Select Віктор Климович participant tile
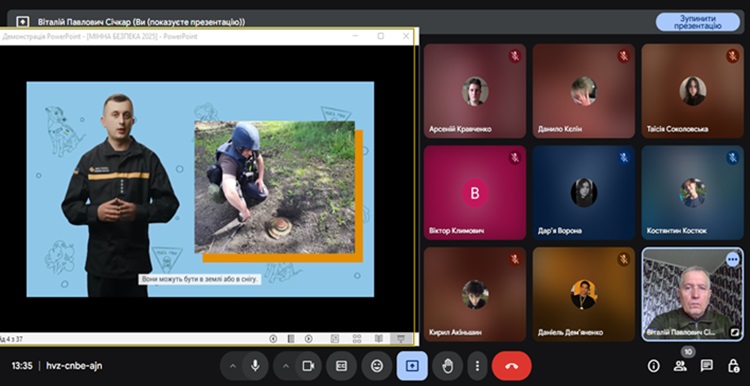This screenshot has width=750, height=386. point(474,193)
